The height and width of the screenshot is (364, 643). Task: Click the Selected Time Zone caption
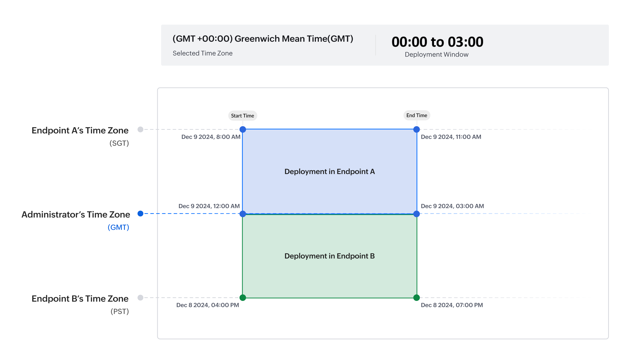[x=202, y=53]
